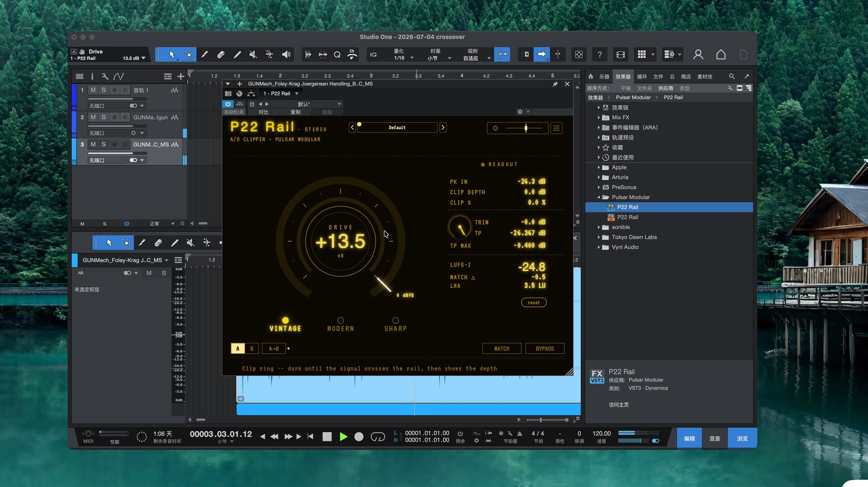Open the plugin routing icon in plugin header
Image resolution: width=868 pixels, height=487 pixels.
[251, 94]
